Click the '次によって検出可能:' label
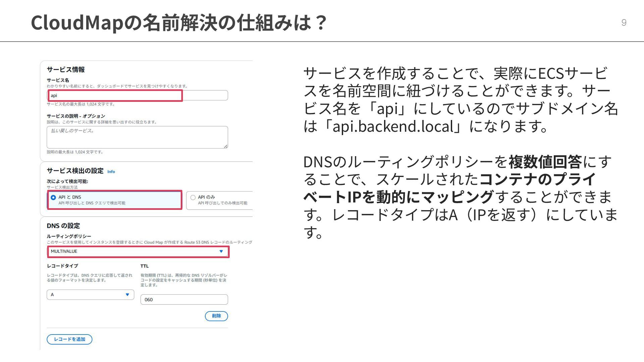Image resolution: width=644 pixels, height=362 pixels. 67,181
